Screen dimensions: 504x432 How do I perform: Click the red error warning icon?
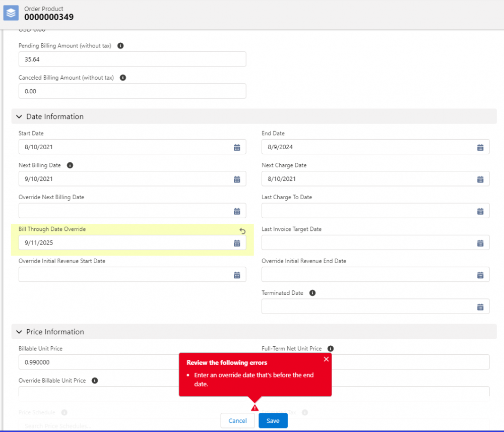click(x=255, y=408)
